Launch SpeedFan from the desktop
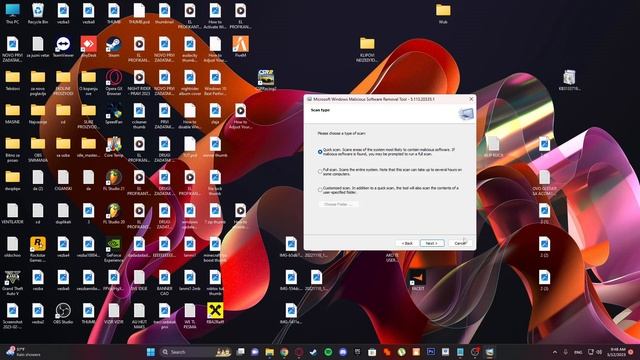This screenshot has width=640, height=360. (114, 114)
